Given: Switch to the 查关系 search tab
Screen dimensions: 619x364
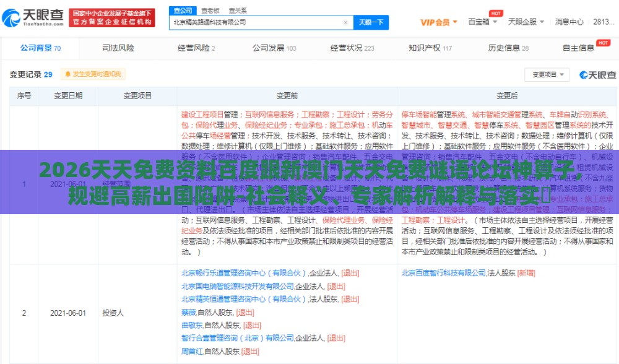Looking at the screenshot, I should point(238,11).
